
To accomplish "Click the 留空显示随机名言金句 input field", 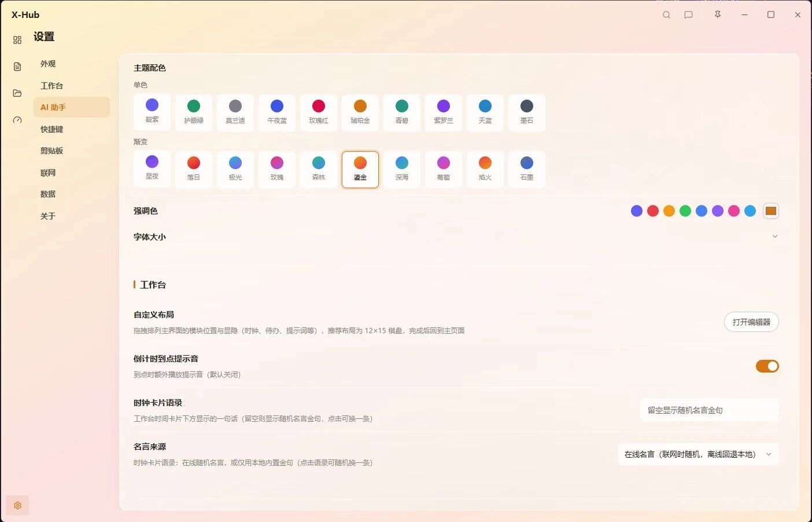I will (x=709, y=410).
